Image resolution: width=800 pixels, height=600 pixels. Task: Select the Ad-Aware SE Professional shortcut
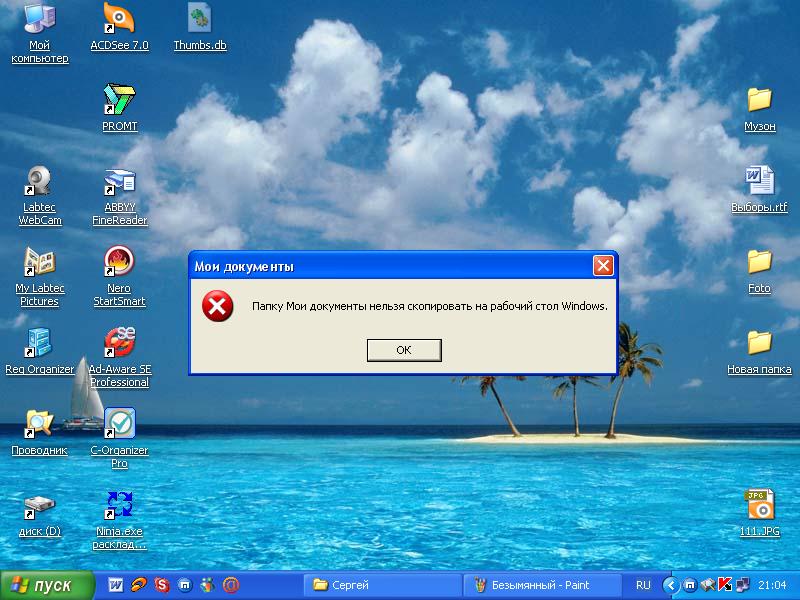tap(119, 357)
